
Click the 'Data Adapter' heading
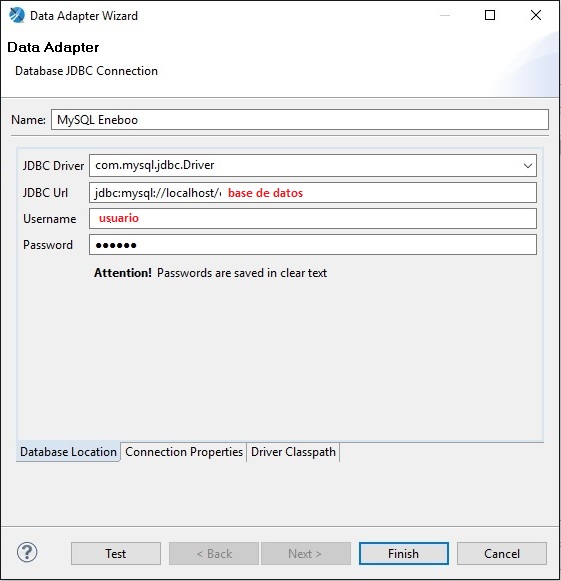[x=53, y=47]
